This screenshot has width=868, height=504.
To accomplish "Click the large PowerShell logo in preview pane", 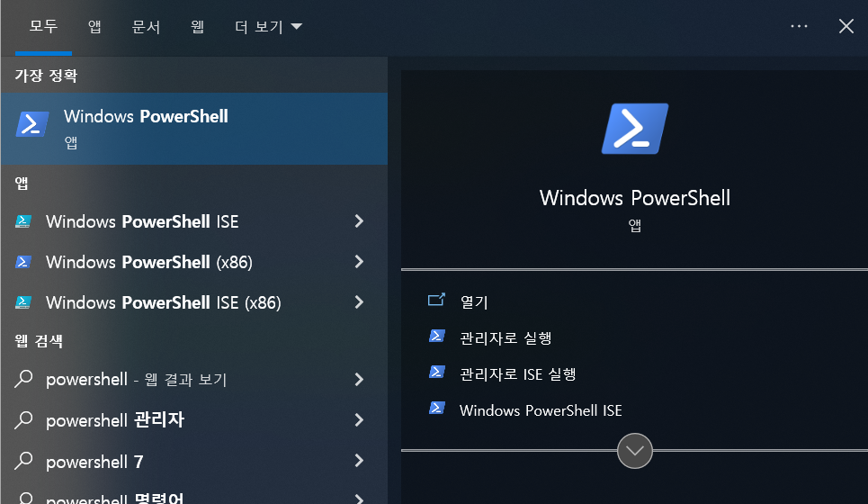I will 635,129.
